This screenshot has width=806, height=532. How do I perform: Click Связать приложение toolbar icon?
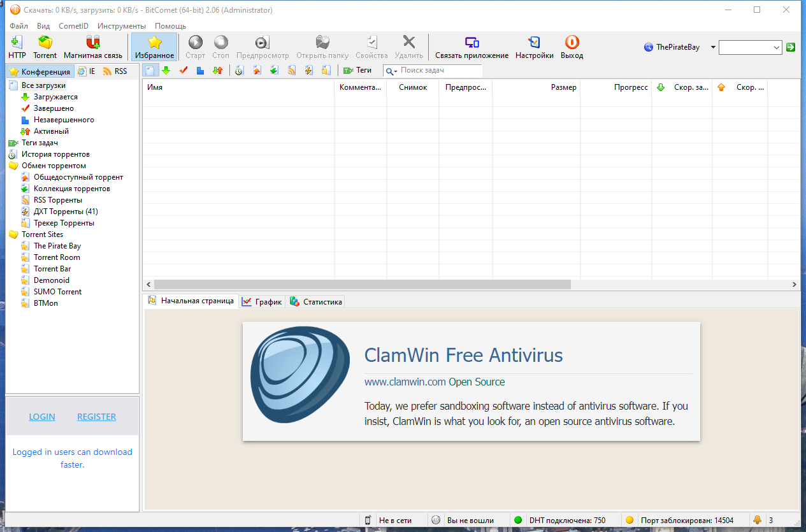pos(471,43)
